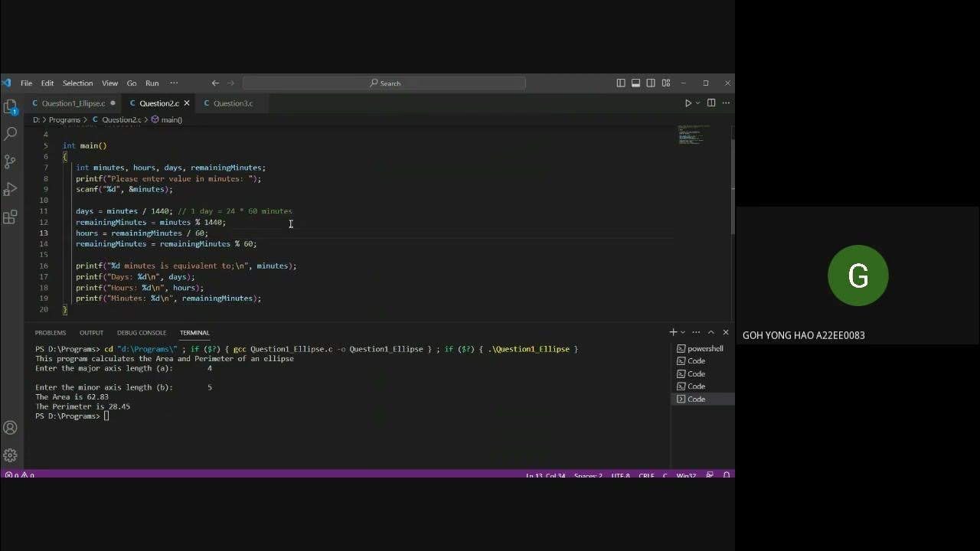Open the Go menu
Screen dimensions: 980x551
[x=132, y=83]
